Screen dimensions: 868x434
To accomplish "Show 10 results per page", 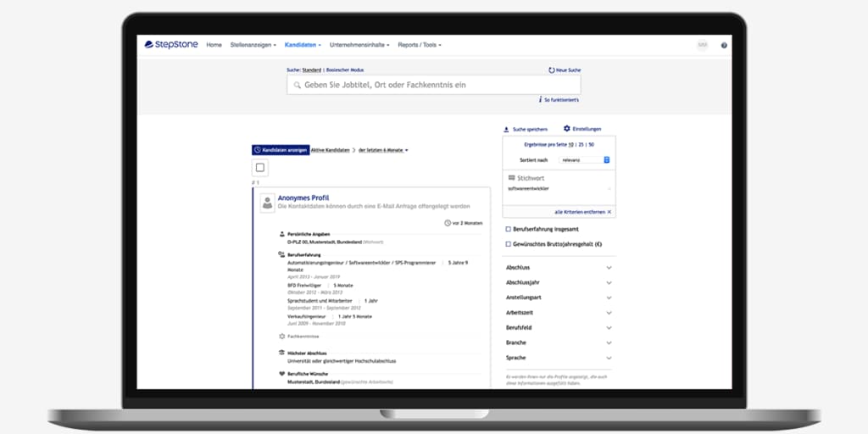I will [x=570, y=144].
